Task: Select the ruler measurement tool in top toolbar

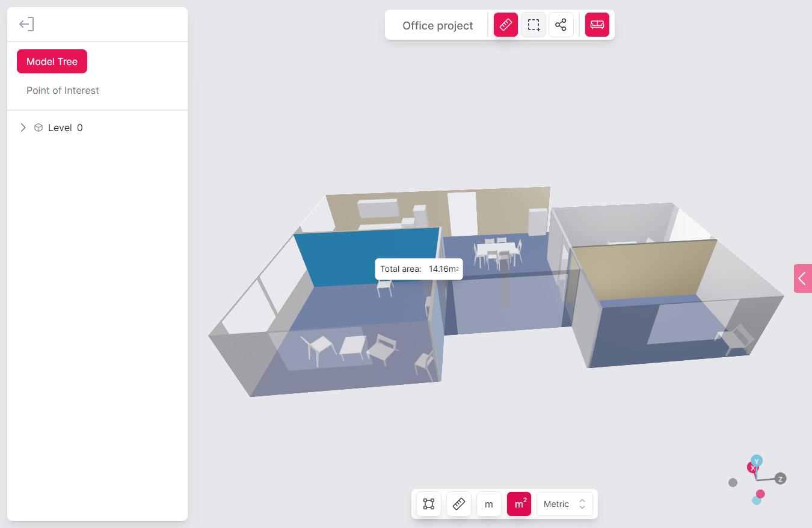Action: [505, 25]
